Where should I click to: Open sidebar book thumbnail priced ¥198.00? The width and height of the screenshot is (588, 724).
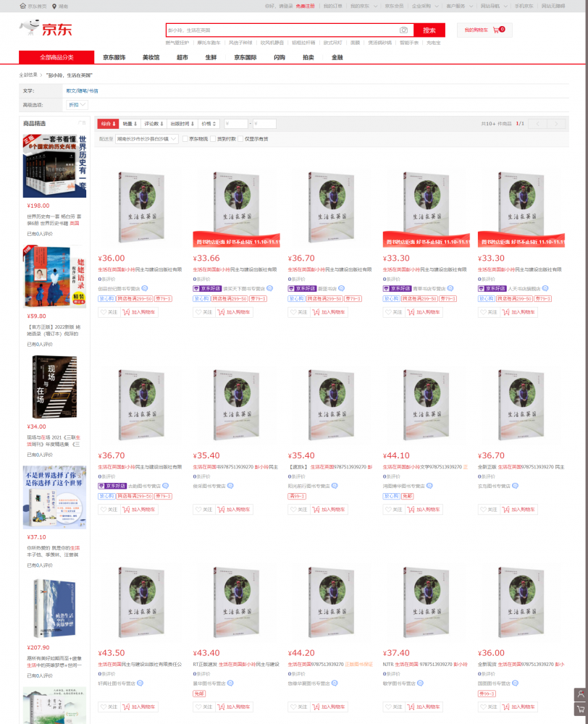pos(54,167)
